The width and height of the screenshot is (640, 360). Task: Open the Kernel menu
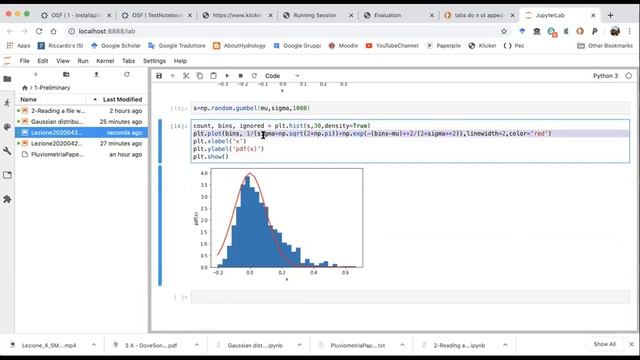105,61
